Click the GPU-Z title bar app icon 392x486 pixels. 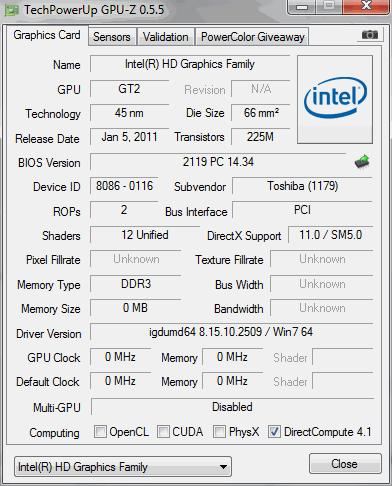[11, 10]
